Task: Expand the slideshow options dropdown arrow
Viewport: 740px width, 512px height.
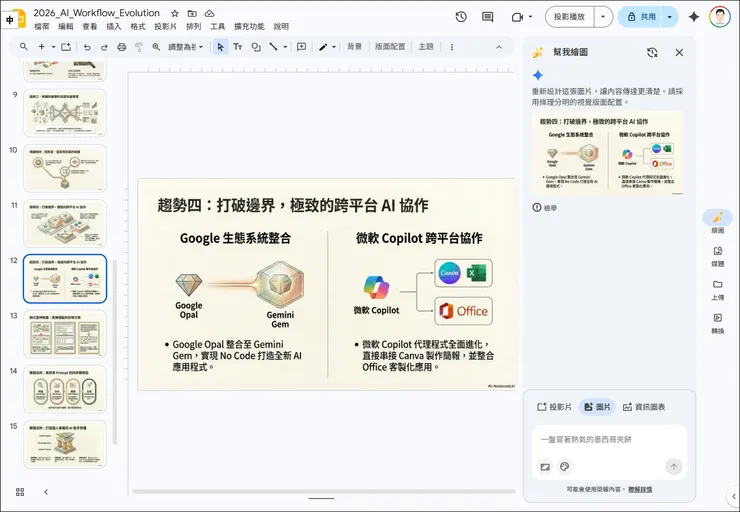Action: [603, 17]
